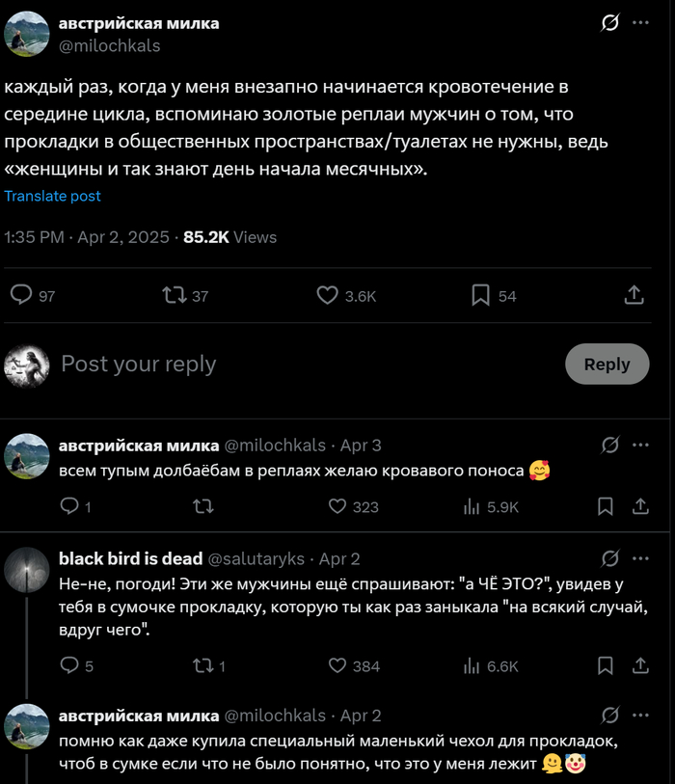Repost the main post with 37 reposts
Screen dimensions: 675x784
[175, 296]
